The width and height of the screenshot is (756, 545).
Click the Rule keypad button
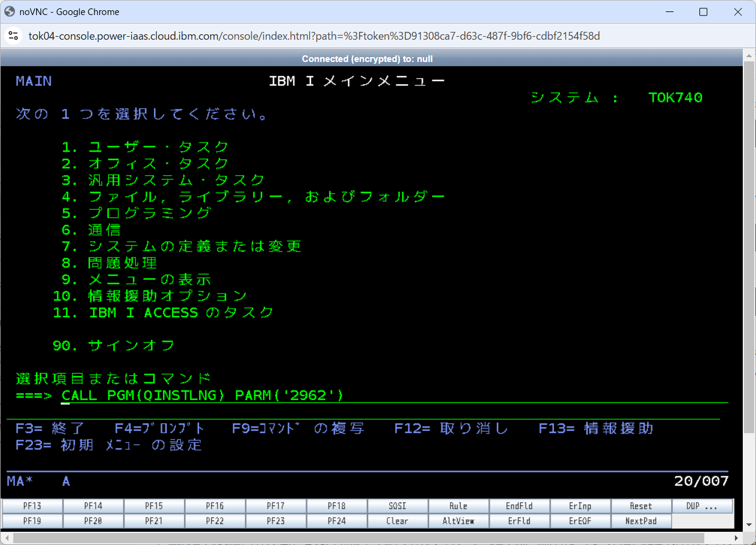point(458,507)
